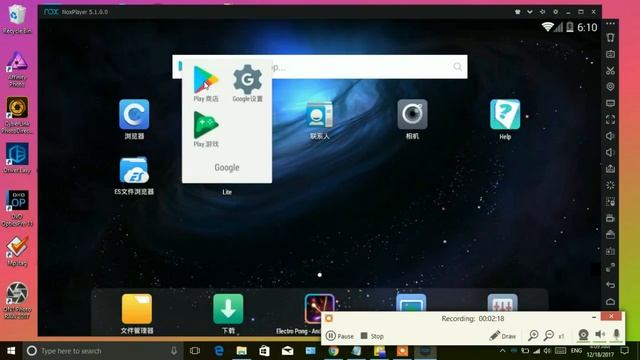
Task: Click Android back arrow in Nox sidebar
Action: pyautogui.click(x=610, y=284)
